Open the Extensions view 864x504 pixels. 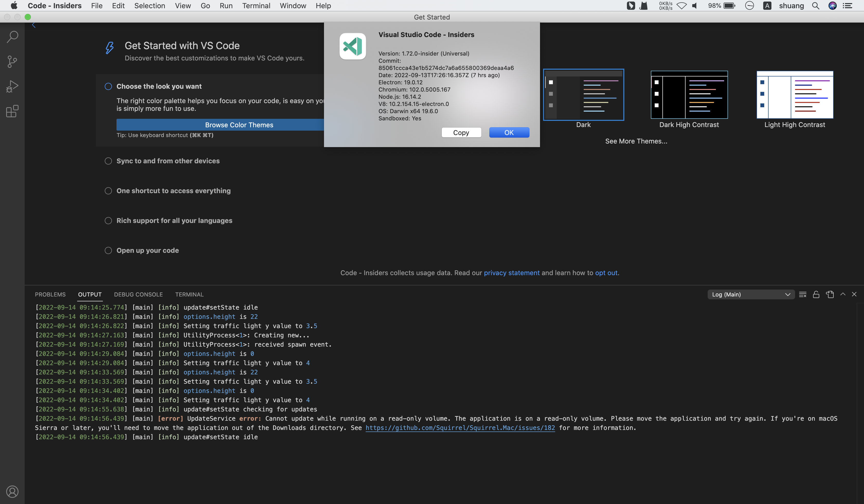12,111
